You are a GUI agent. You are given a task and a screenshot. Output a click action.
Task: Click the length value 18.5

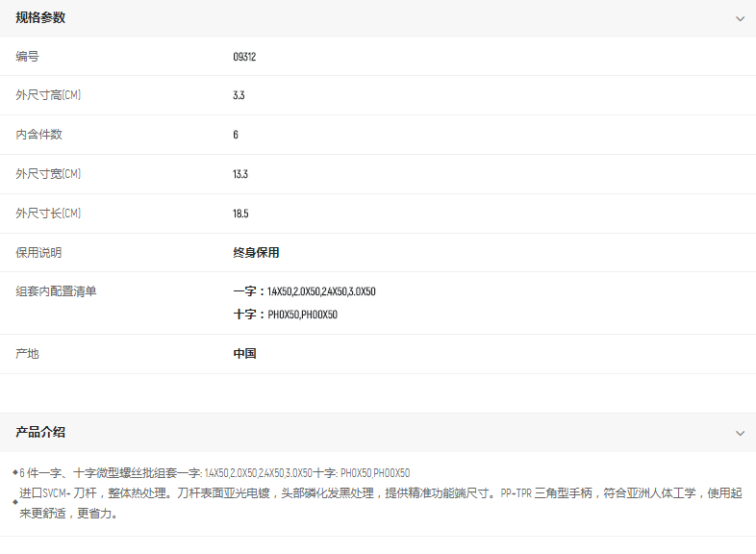tap(240, 214)
